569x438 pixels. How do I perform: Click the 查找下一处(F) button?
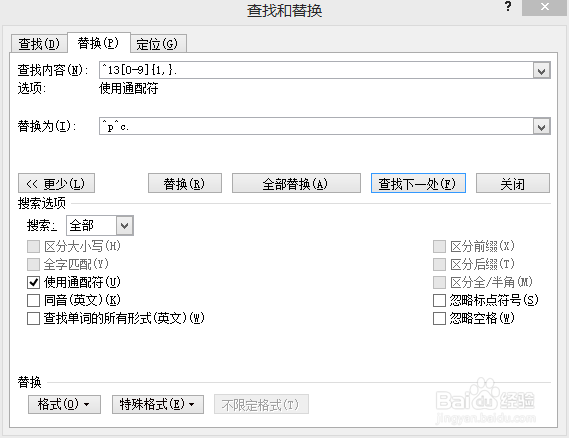point(418,183)
